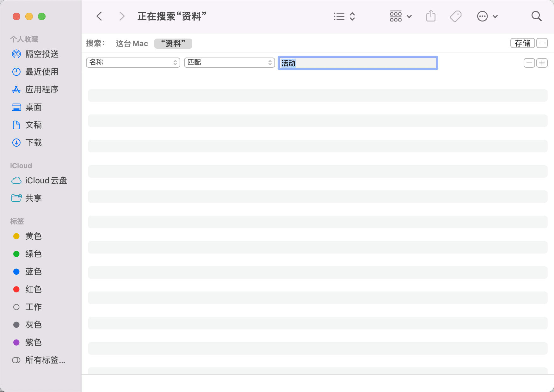Select the red (红色) tag
Viewport: 554px width, 392px height.
pyautogui.click(x=33, y=289)
